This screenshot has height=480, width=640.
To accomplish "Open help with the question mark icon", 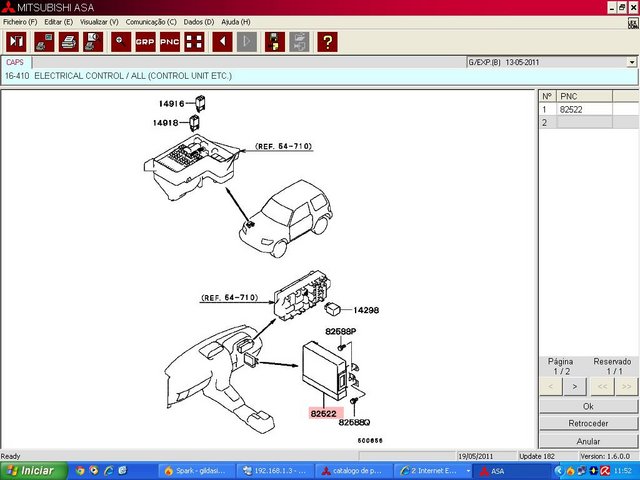I will (327, 42).
